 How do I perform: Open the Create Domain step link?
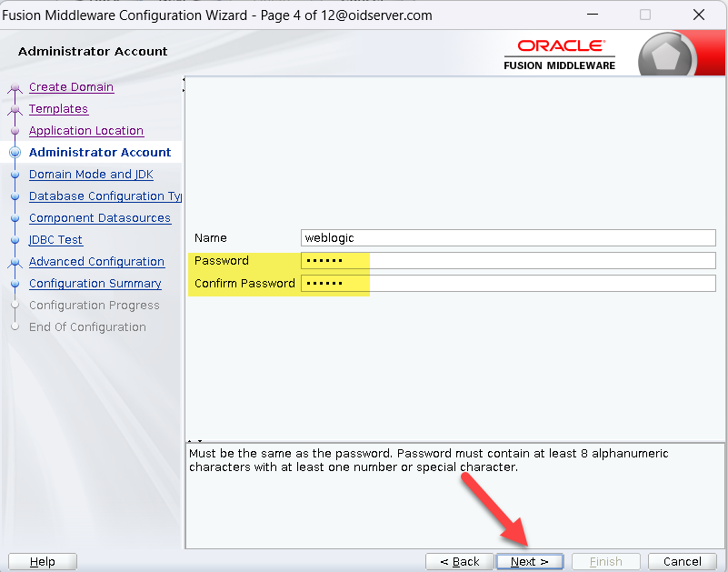71,87
